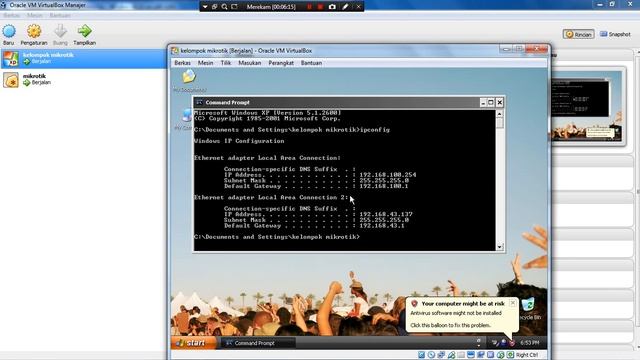Pause the screen recording

click(309, 7)
